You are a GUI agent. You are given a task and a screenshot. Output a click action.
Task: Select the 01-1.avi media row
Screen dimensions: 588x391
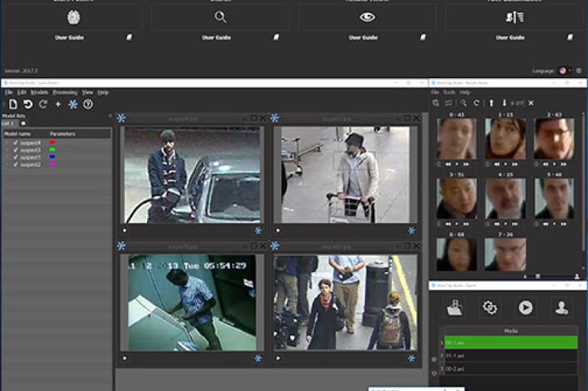[511, 355]
